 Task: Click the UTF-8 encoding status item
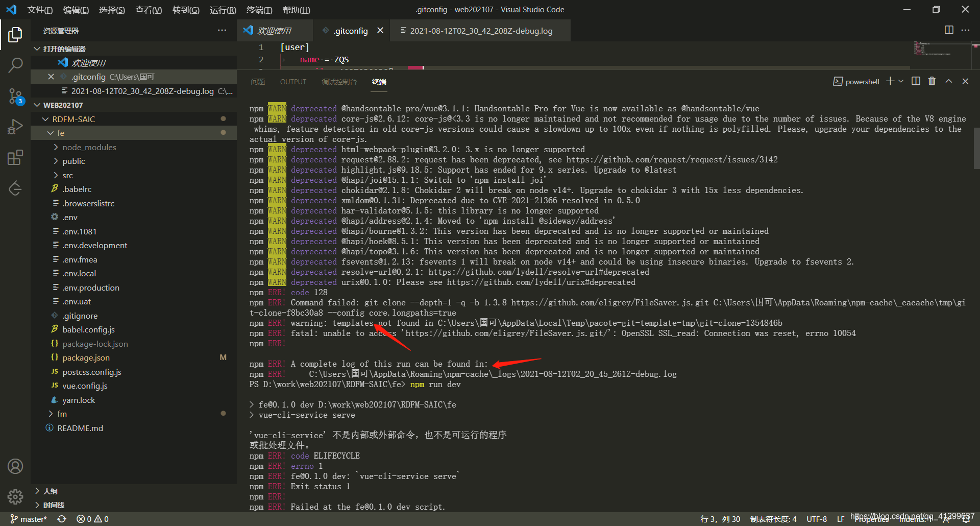(817, 519)
